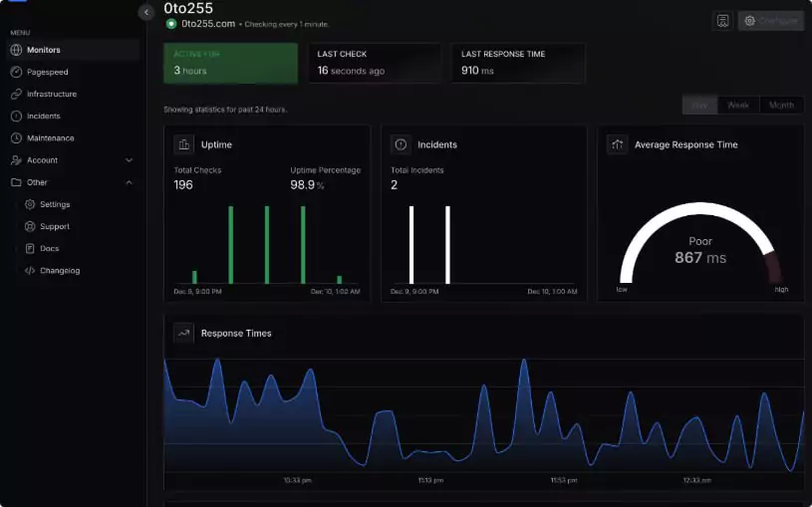Click the Last Check card

tap(375, 63)
